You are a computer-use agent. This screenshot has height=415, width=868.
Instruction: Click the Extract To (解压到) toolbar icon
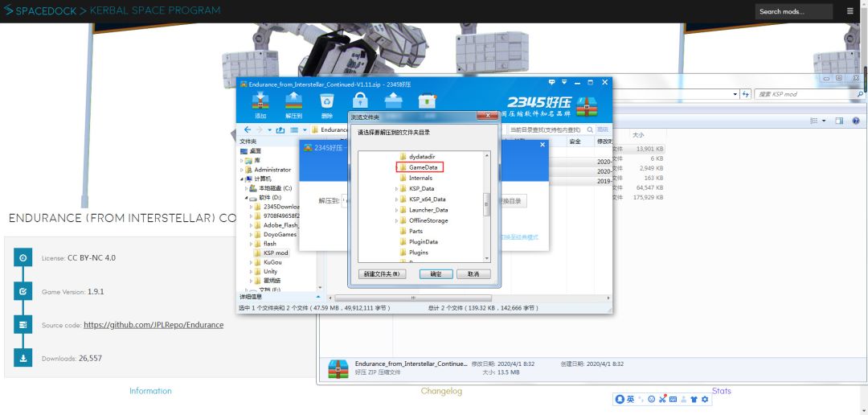pyautogui.click(x=293, y=101)
